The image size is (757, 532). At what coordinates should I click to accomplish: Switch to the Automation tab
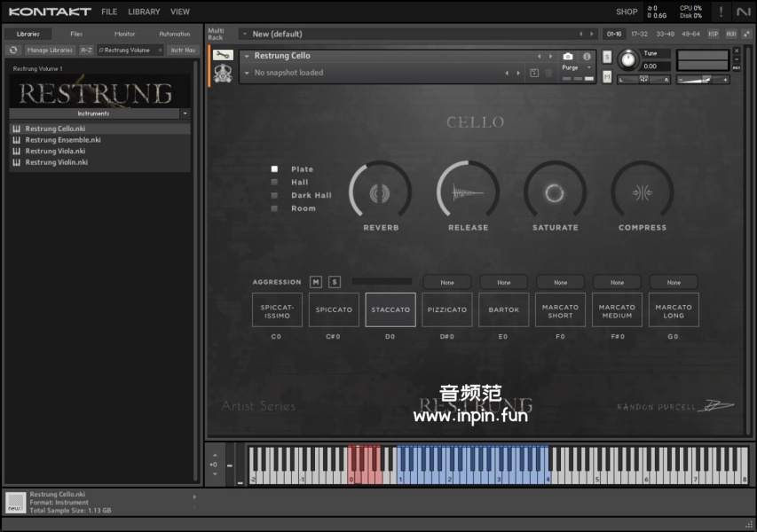[174, 34]
